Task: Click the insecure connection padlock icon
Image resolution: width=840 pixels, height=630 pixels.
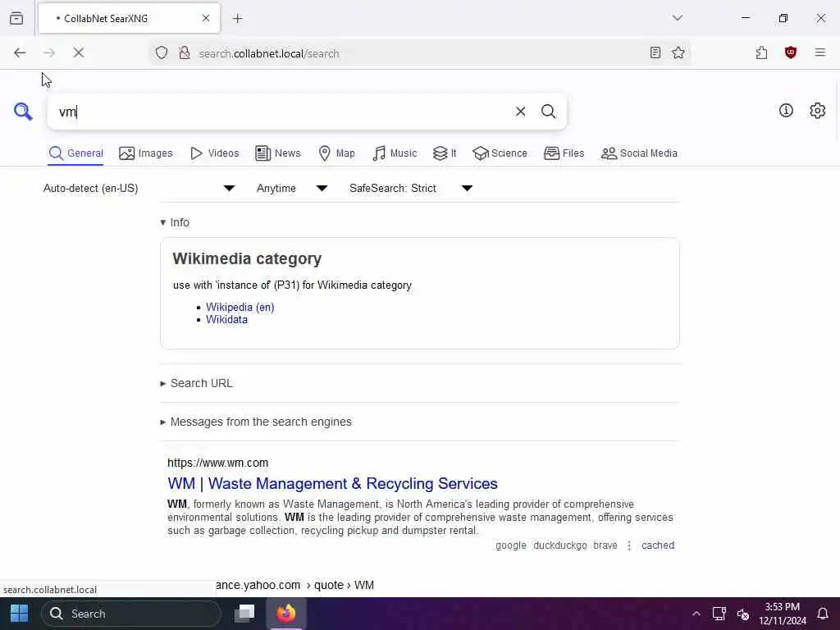Action: point(185,52)
